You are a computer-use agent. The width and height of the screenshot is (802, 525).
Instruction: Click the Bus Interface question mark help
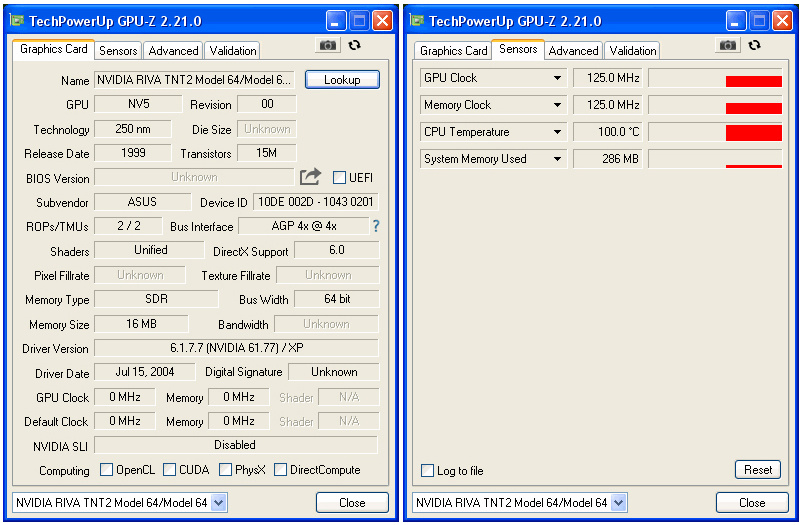376,226
